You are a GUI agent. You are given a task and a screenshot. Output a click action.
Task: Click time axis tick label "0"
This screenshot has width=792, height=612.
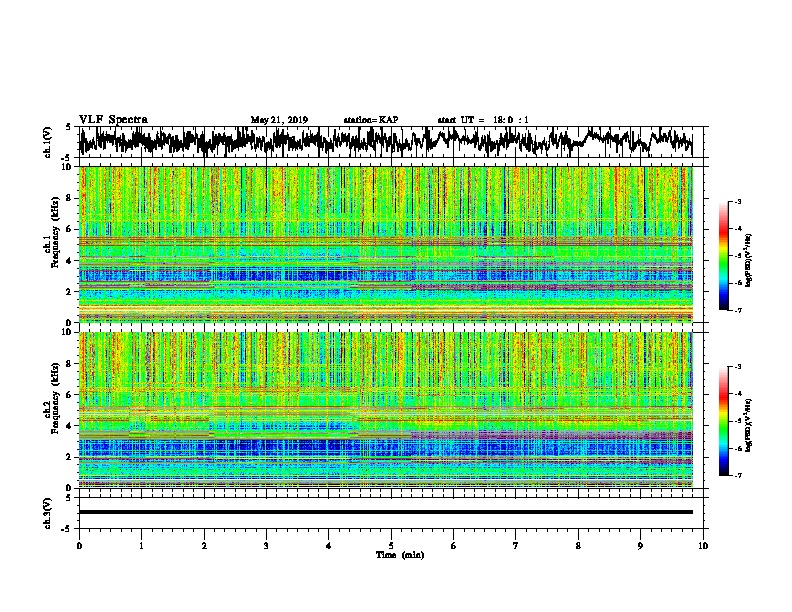pos(79,546)
